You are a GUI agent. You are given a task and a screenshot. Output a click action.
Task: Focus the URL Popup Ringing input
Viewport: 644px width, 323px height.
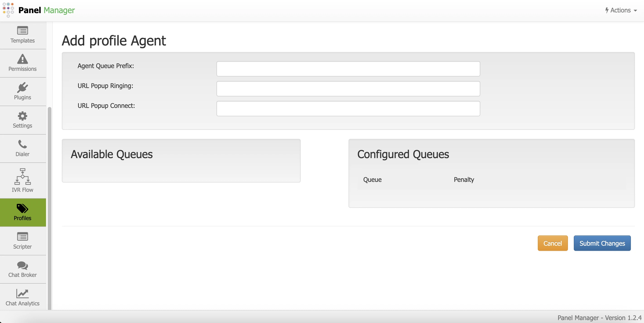tap(348, 88)
